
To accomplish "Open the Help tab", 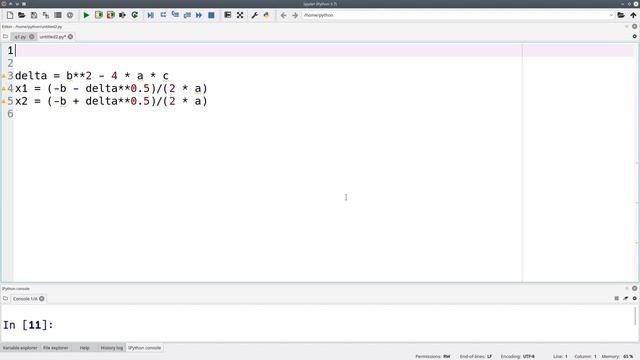I will click(84, 348).
